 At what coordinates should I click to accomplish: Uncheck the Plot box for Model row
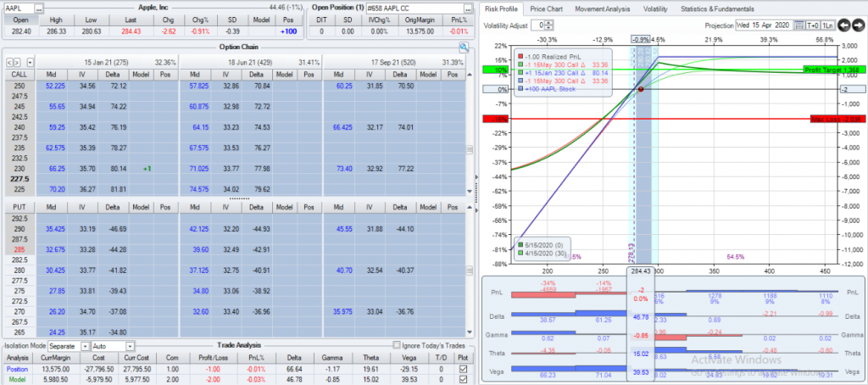463,378
